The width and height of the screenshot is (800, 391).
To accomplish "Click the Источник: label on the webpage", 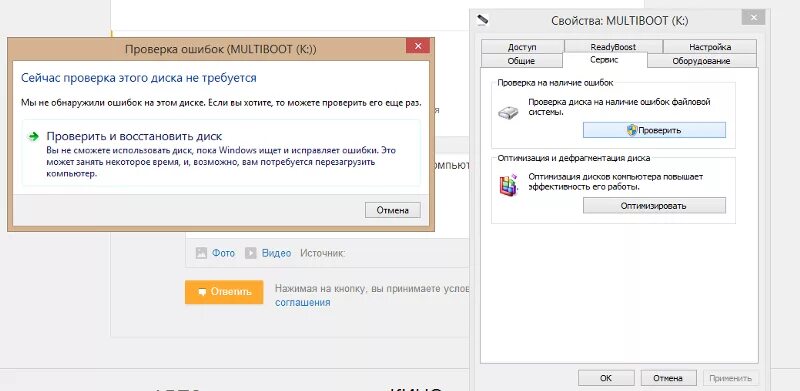I will point(322,253).
